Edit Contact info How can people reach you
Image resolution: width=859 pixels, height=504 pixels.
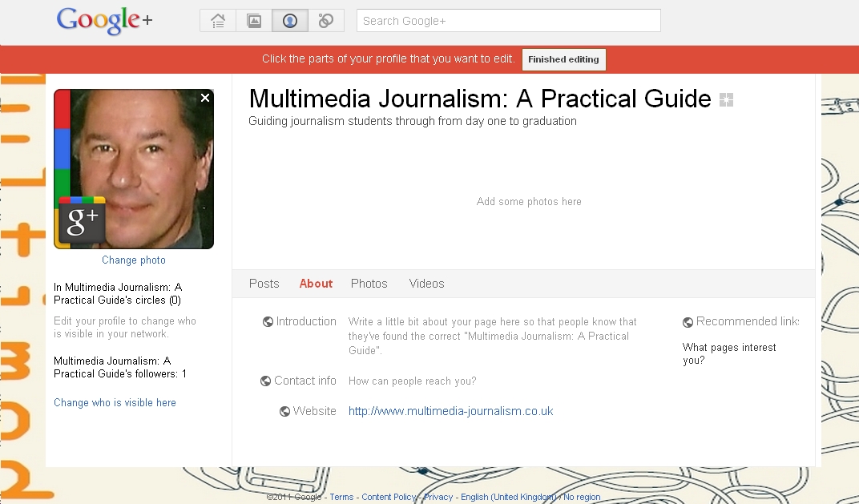click(x=413, y=381)
